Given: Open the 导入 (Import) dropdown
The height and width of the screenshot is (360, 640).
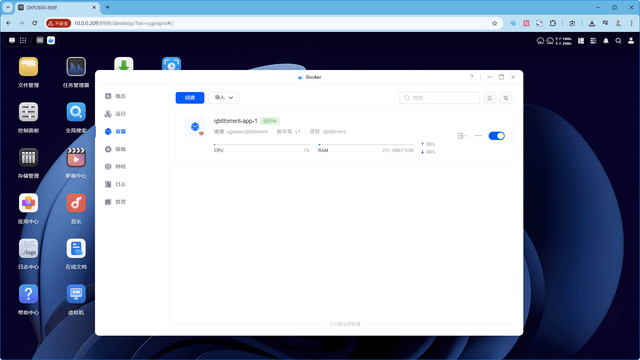Looking at the screenshot, I should [x=224, y=98].
